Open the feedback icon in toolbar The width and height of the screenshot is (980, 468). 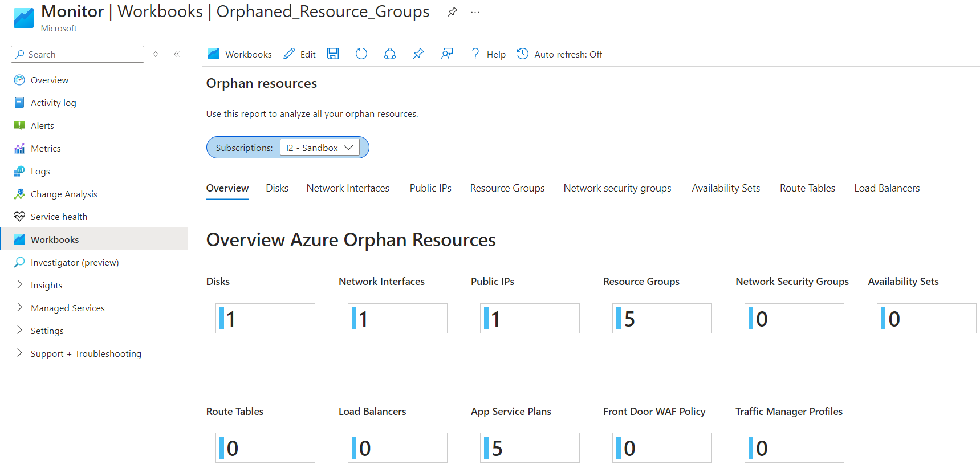pyautogui.click(x=447, y=54)
